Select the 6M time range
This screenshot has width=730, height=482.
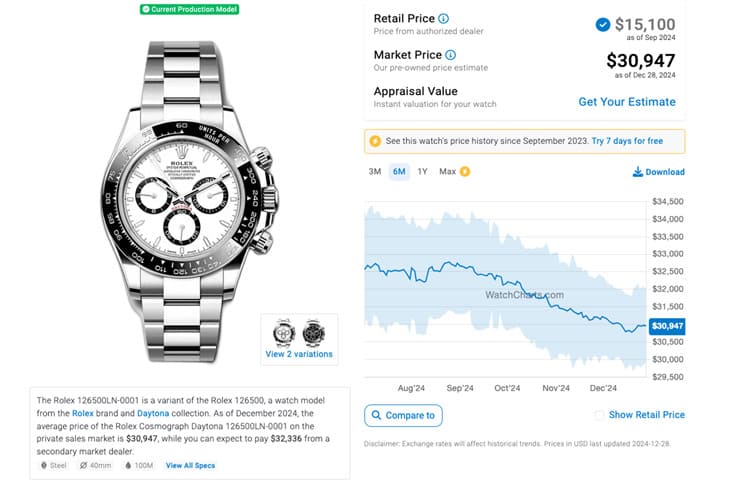(x=399, y=172)
